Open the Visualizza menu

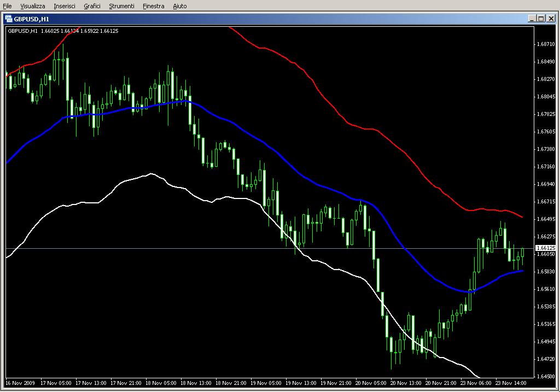click(32, 6)
